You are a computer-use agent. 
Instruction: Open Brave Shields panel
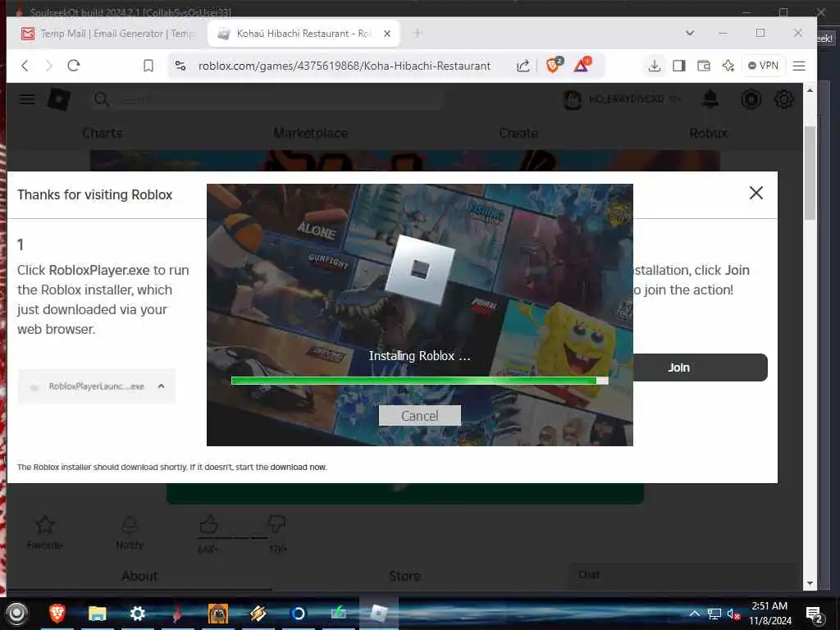point(554,65)
